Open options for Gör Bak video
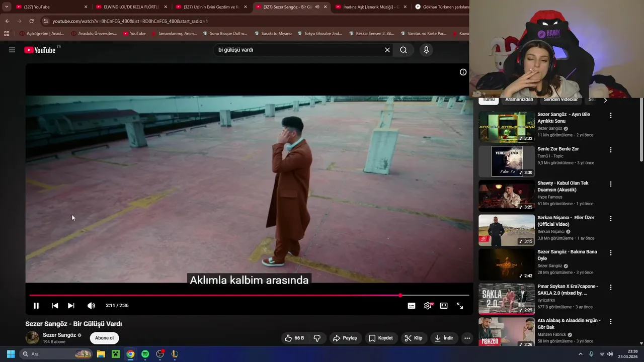The image size is (644, 362). pyautogui.click(x=611, y=321)
